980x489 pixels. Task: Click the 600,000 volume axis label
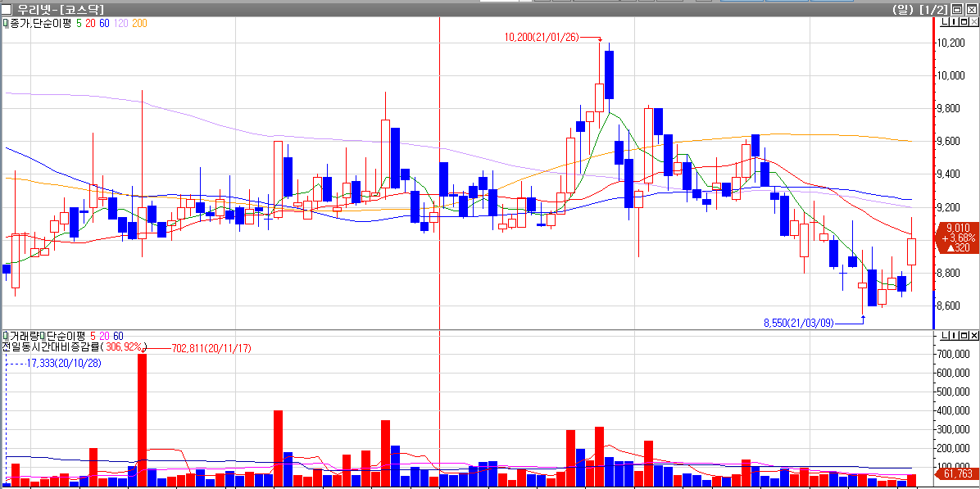(x=955, y=373)
